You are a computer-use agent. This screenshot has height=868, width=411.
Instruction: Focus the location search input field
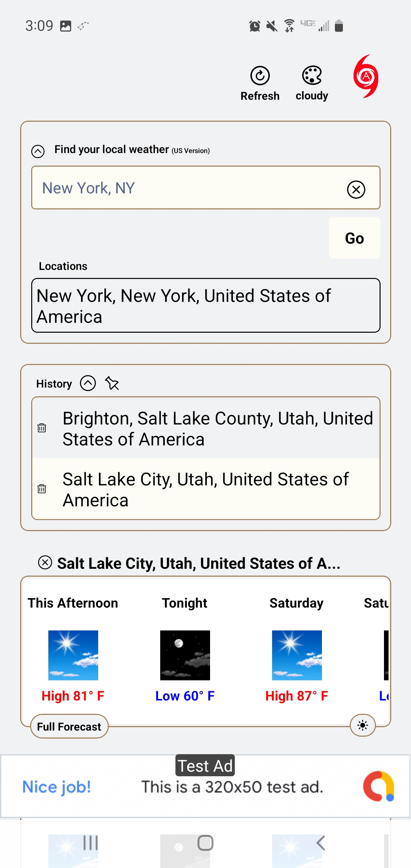pos(186,188)
